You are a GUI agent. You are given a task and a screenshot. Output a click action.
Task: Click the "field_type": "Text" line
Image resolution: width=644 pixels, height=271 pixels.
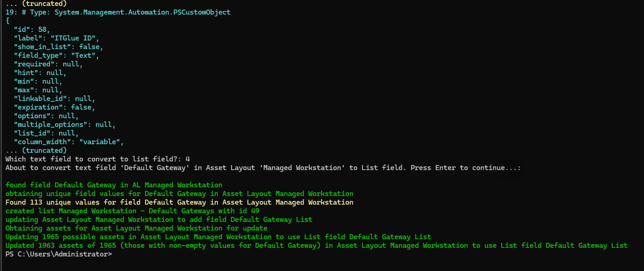(56, 55)
